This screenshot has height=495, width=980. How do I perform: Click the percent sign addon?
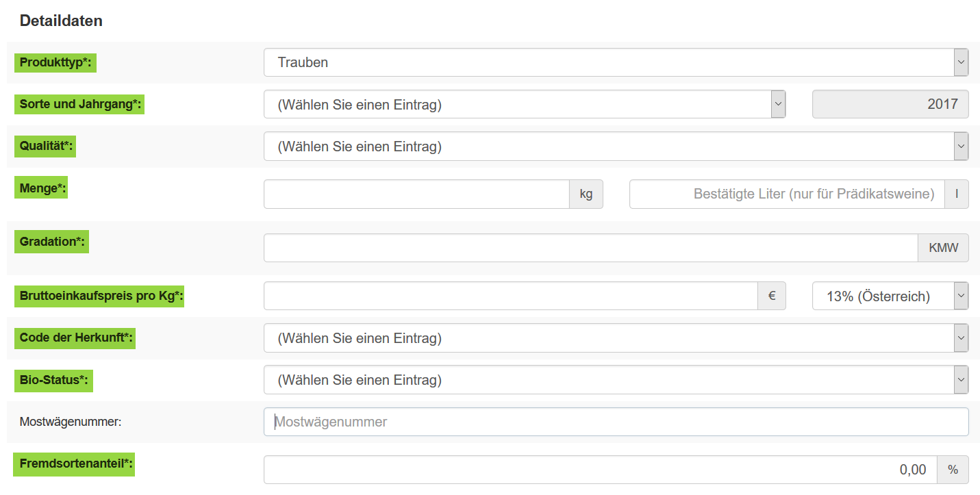(x=953, y=470)
